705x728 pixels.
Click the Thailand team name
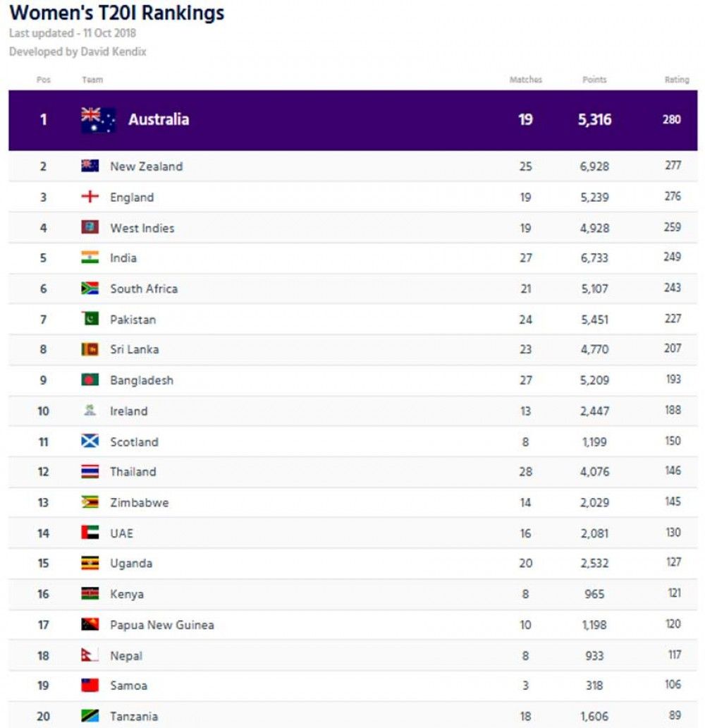coord(133,472)
